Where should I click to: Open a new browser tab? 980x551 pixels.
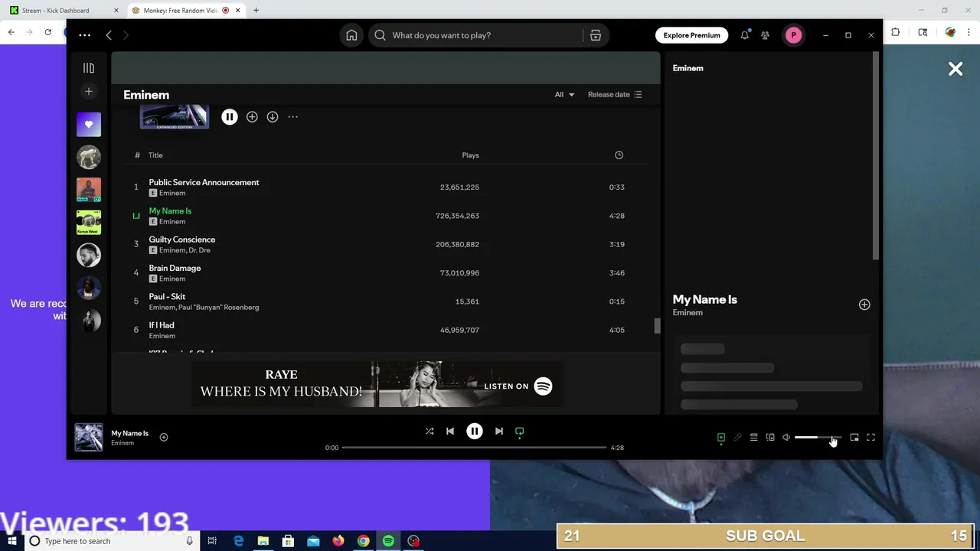click(256, 11)
